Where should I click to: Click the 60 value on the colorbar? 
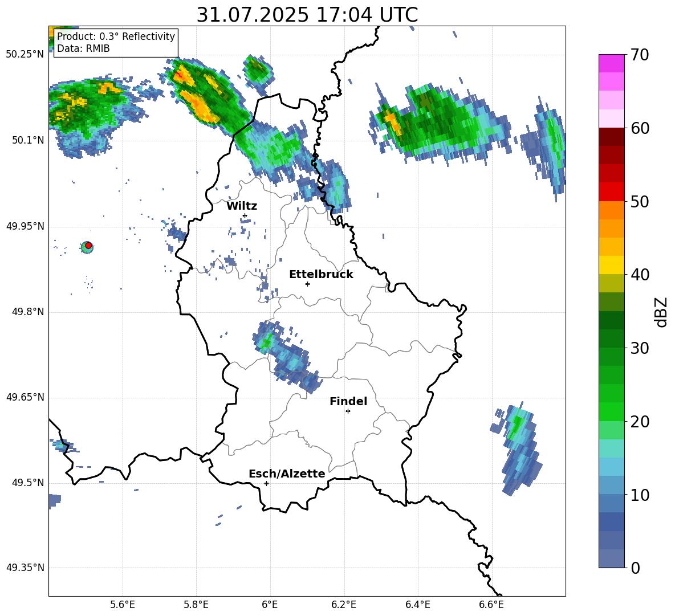640,129
